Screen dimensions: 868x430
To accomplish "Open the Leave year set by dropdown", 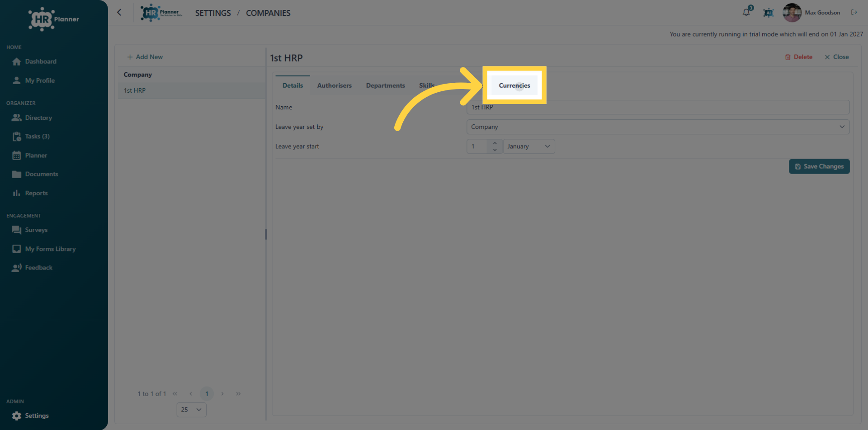I will pyautogui.click(x=658, y=127).
